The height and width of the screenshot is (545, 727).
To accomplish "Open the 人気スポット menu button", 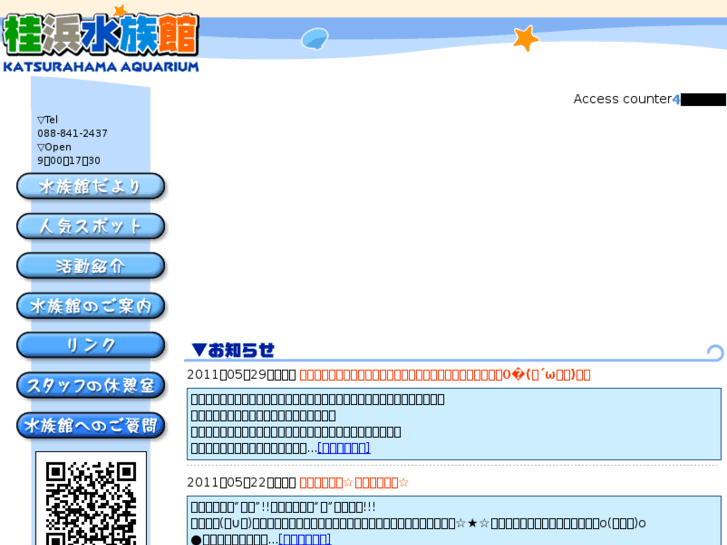I will pyautogui.click(x=90, y=226).
